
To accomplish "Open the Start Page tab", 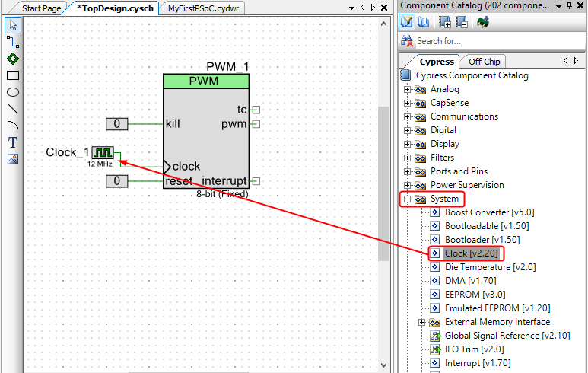I will click(41, 8).
